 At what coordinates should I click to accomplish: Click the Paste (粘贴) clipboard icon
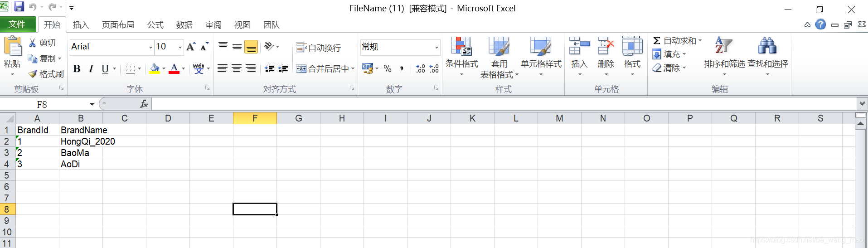pos(13,46)
